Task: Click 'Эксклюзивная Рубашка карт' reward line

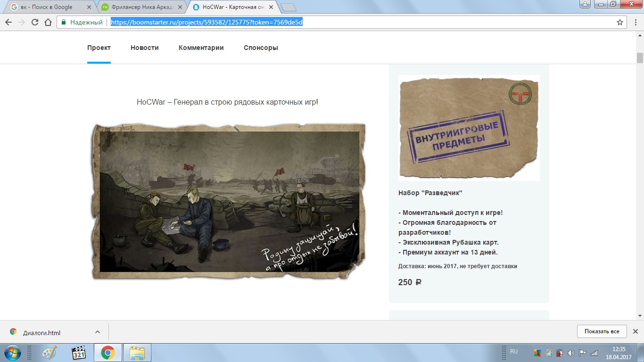Action: click(448, 242)
